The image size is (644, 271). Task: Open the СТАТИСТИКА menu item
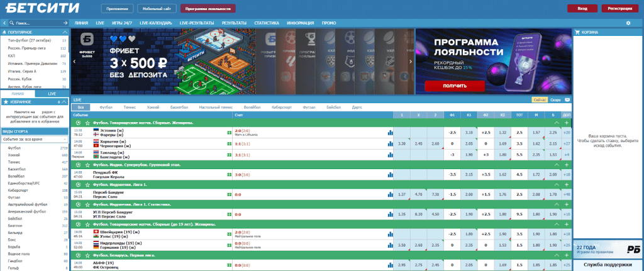pos(267,23)
